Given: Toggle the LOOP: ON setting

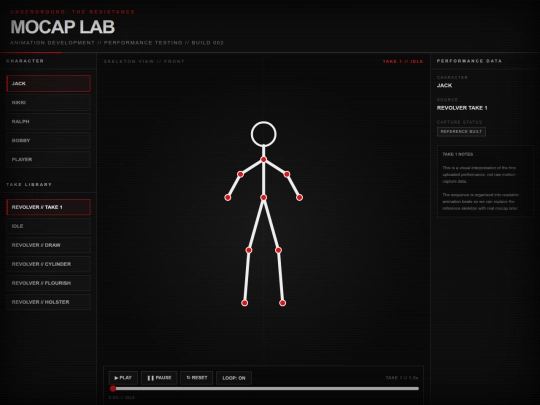Looking at the screenshot, I should click(x=234, y=378).
